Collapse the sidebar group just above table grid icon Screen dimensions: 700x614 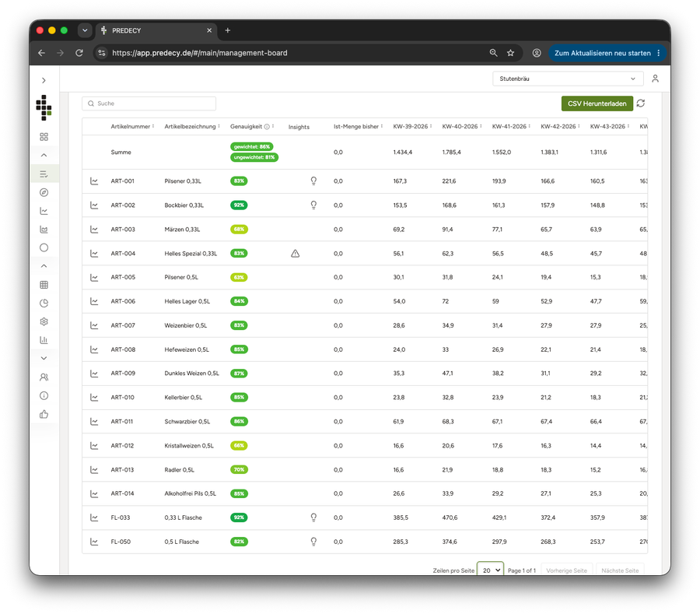(x=44, y=266)
